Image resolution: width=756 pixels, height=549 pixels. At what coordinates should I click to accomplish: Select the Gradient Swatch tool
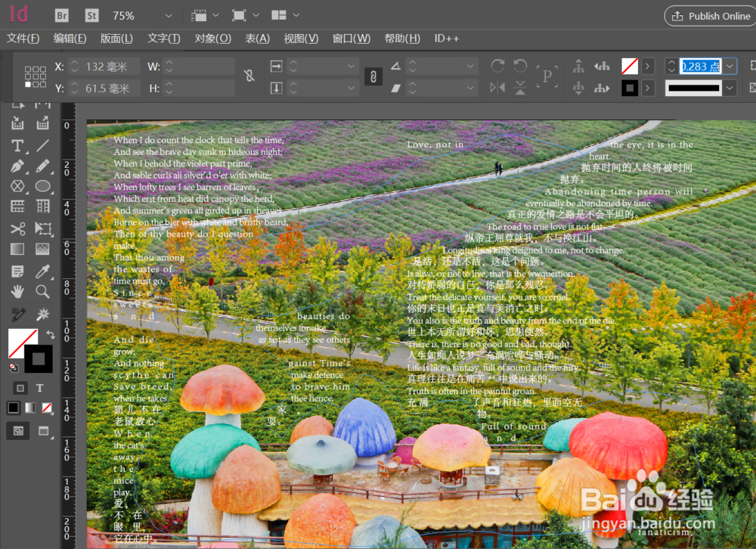pos(17,249)
